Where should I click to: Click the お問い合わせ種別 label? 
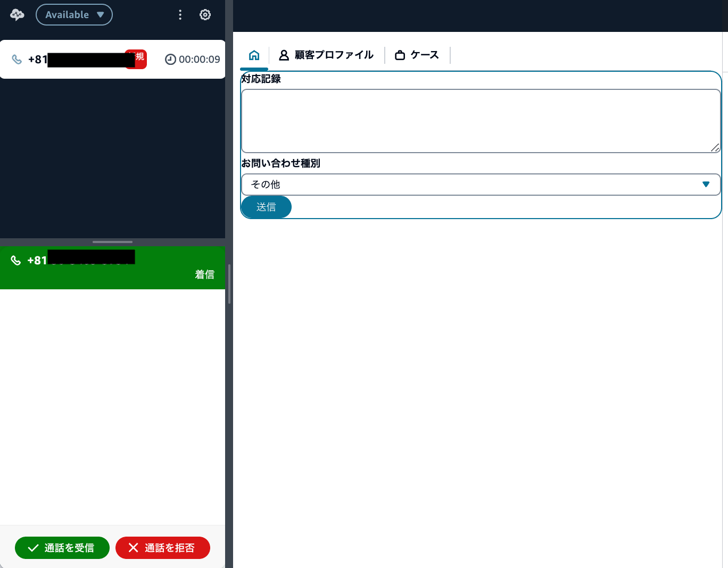[x=281, y=163]
